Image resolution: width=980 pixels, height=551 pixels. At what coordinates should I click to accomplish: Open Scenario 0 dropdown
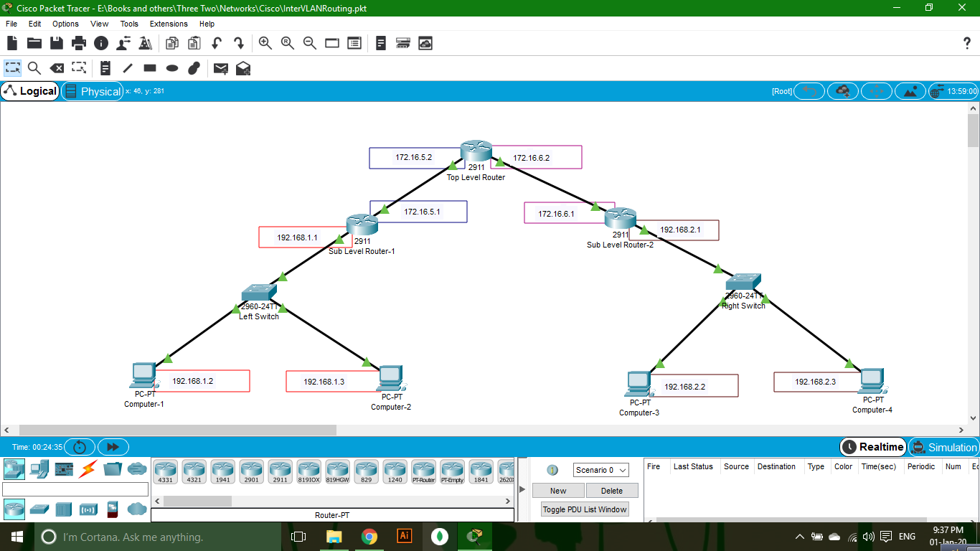point(601,470)
